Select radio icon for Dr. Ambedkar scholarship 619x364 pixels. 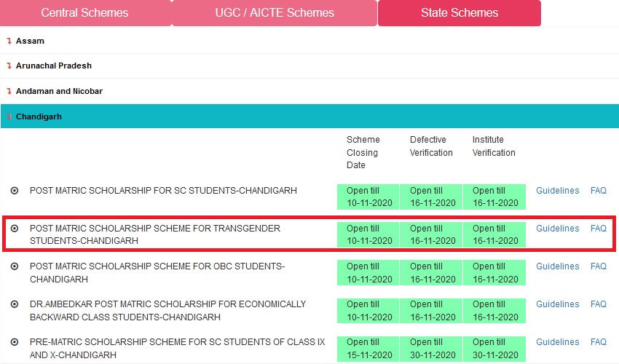(x=15, y=304)
